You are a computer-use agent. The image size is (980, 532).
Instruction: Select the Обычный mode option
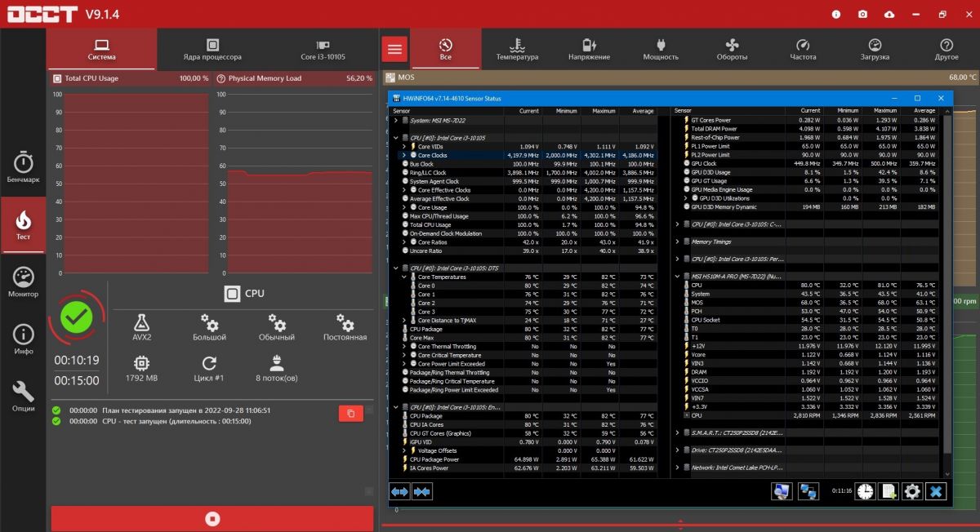[277, 327]
